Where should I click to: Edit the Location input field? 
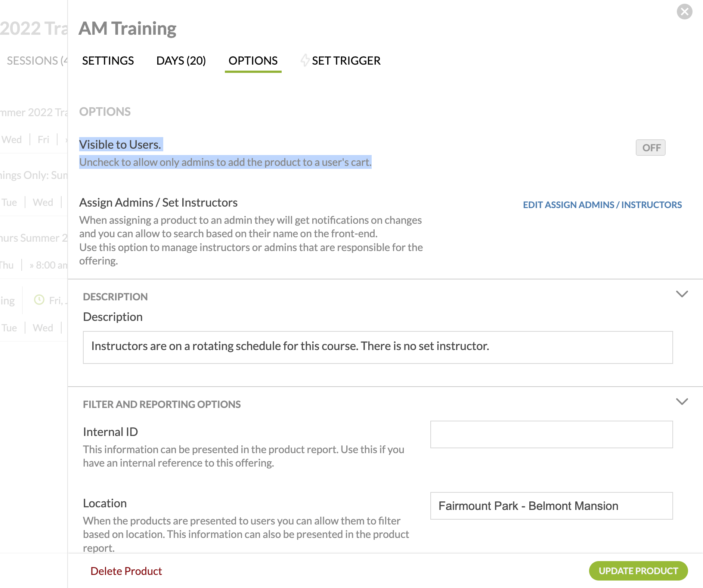click(551, 506)
